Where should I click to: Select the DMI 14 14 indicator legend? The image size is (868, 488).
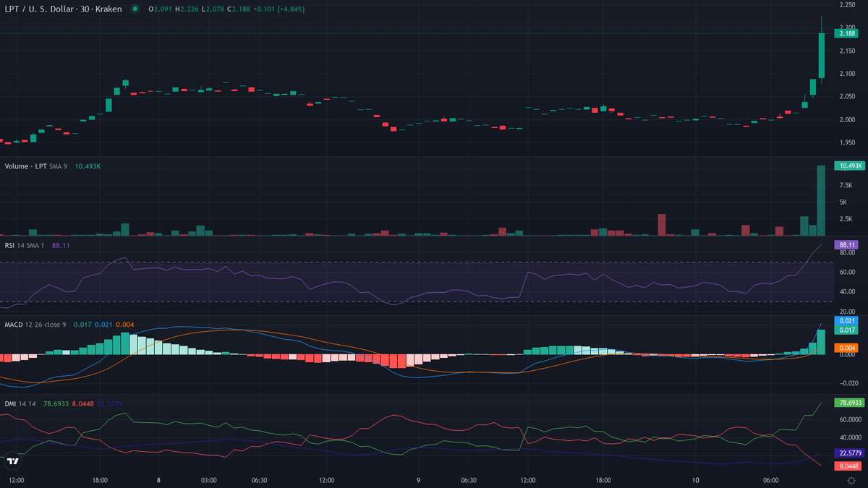(x=21, y=404)
